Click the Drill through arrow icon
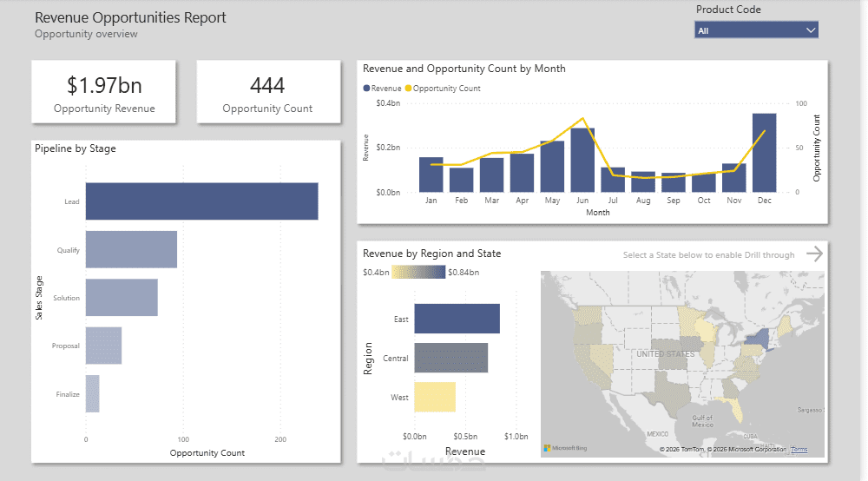 click(813, 254)
